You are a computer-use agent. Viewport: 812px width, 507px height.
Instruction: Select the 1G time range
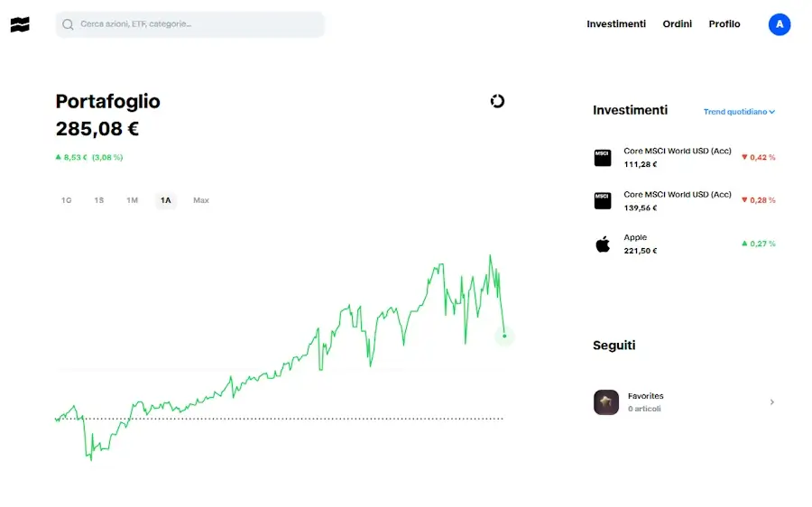[x=66, y=200]
